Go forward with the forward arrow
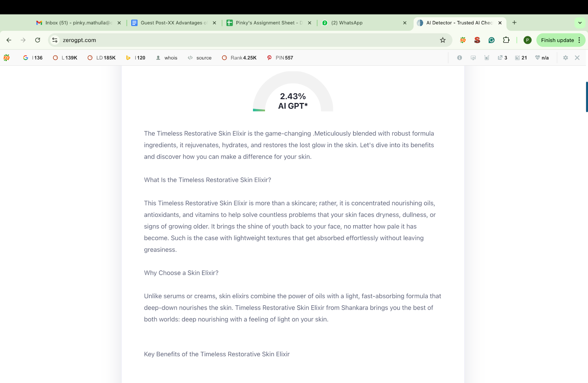The height and width of the screenshot is (383, 588). pyautogui.click(x=23, y=40)
